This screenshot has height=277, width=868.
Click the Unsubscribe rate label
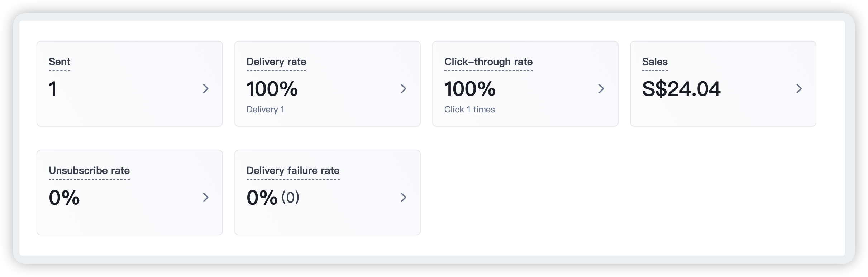pos(89,171)
